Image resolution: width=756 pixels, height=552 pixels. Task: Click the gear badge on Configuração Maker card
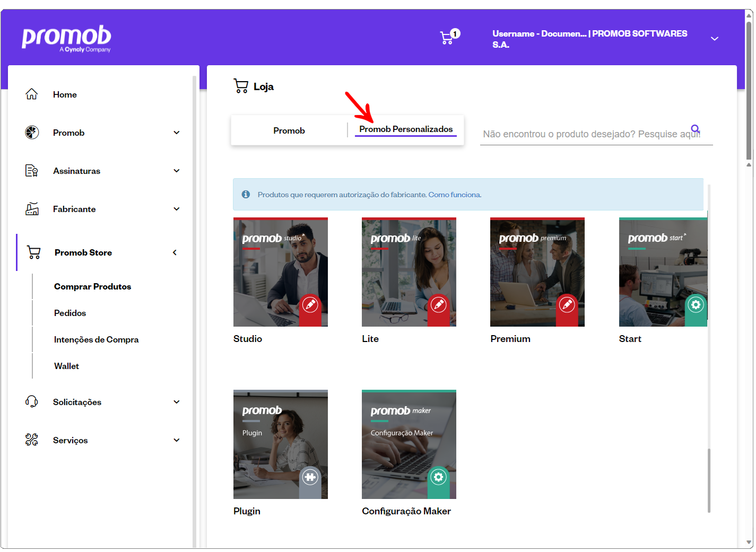[x=438, y=477]
